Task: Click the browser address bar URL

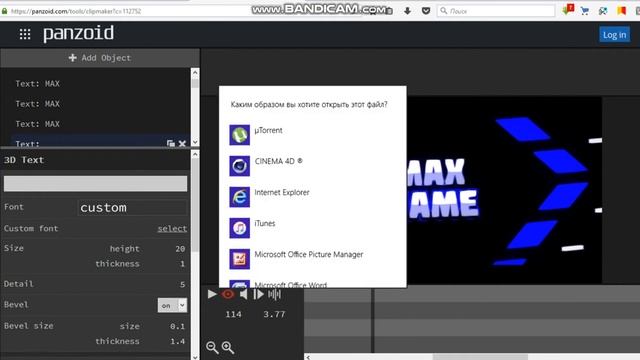Action: point(76,11)
